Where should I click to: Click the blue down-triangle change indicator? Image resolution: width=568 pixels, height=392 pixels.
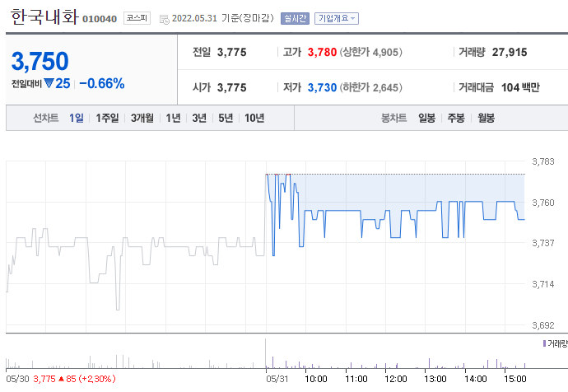(x=49, y=84)
